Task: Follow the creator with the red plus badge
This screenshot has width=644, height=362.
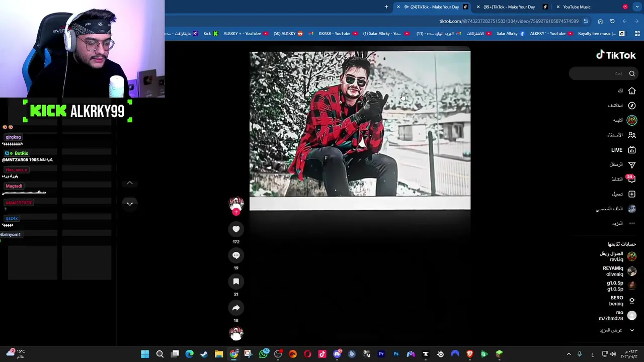Action: coord(236,212)
